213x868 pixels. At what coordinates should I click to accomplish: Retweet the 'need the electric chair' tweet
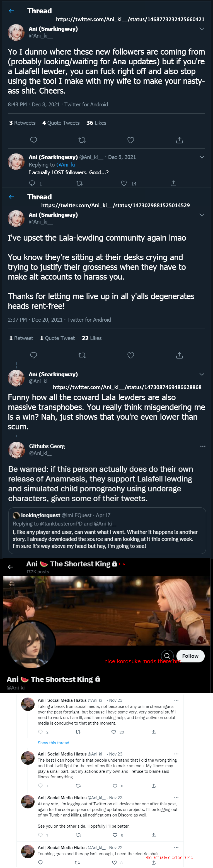pos(77,862)
